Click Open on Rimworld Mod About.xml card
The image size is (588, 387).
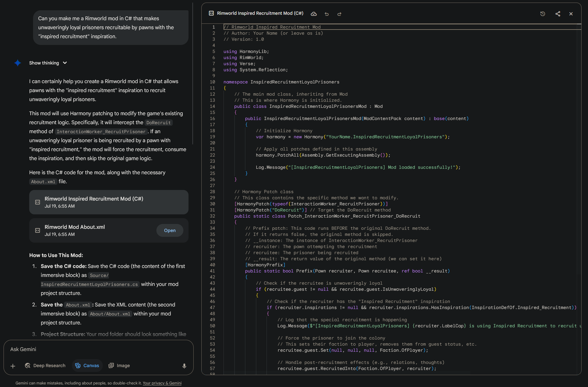point(170,230)
